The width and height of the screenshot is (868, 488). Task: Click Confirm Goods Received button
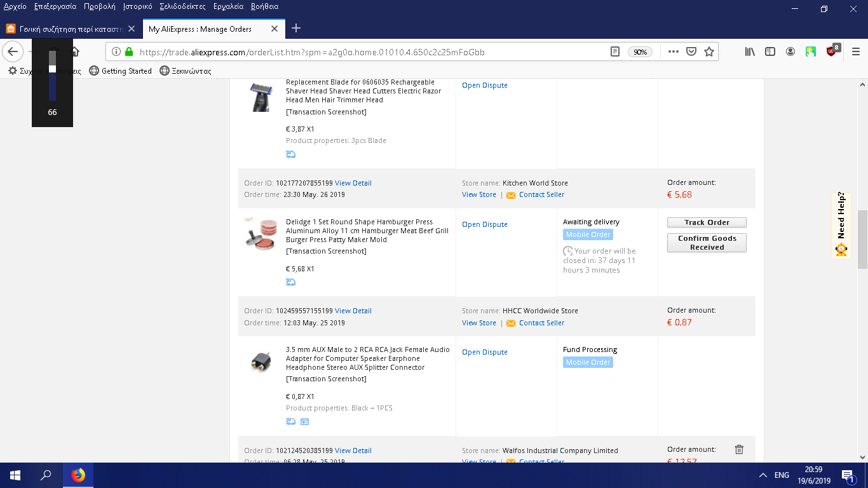(x=707, y=243)
